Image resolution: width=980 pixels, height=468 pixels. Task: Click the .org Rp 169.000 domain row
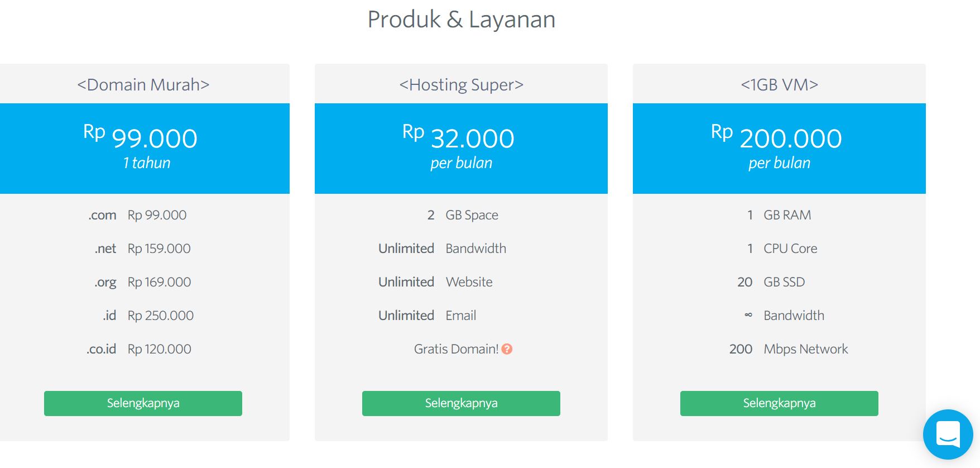(143, 282)
